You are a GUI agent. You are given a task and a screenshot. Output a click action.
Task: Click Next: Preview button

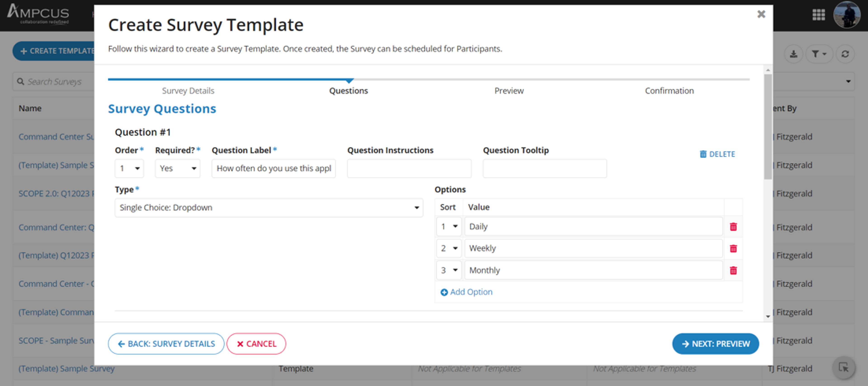715,344
